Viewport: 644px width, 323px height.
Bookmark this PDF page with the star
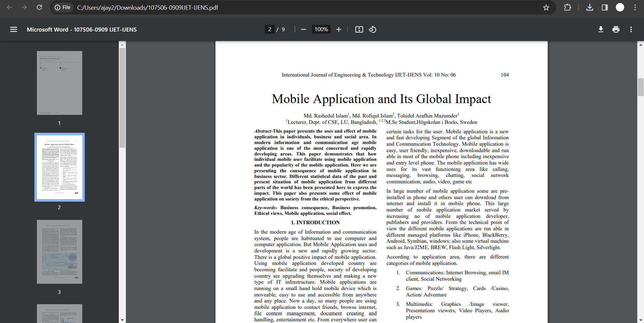[x=546, y=7]
